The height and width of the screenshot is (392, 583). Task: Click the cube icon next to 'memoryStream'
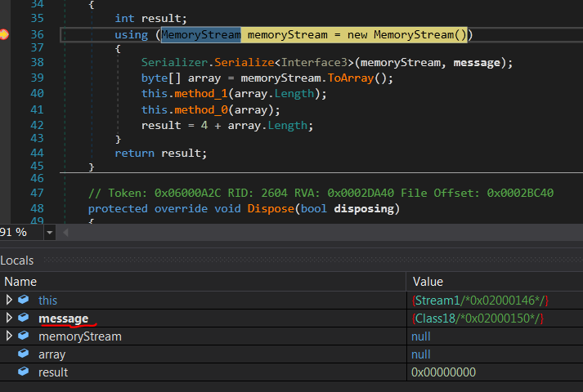(24, 336)
